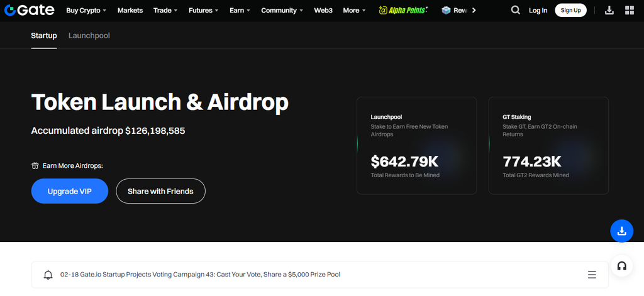Open the headset support icon
Image resolution: width=644 pixels, height=296 pixels.
click(622, 266)
